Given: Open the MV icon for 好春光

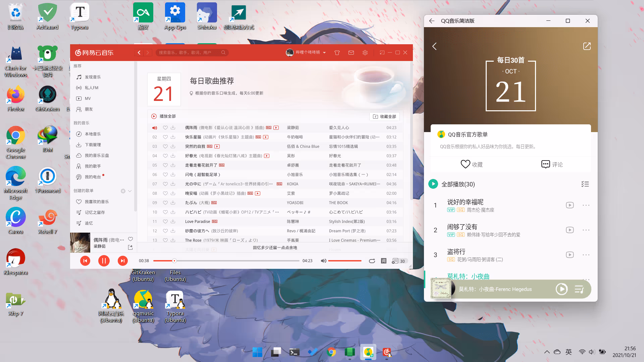Looking at the screenshot, I should 267,156.
